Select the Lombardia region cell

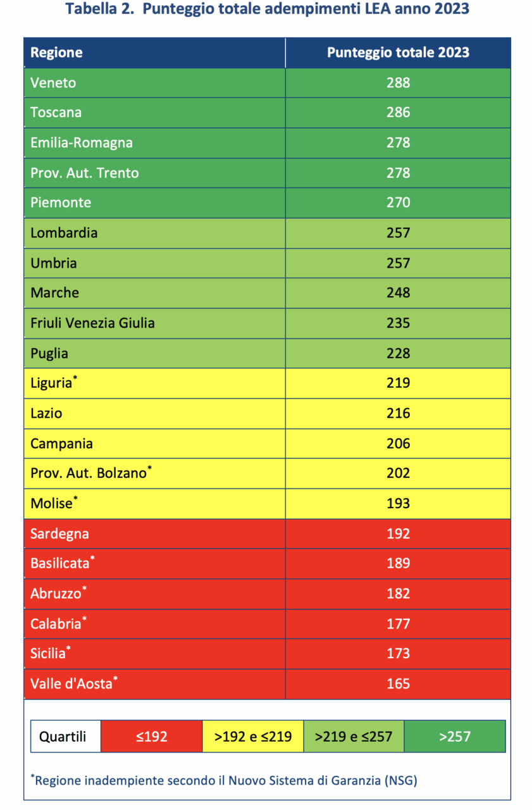pyautogui.click(x=154, y=233)
